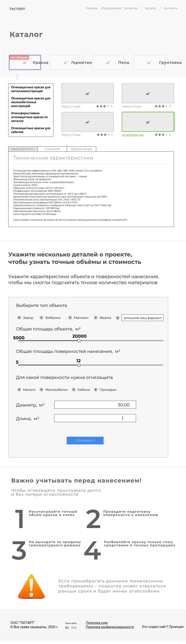
Task: Open the Герметик category image placeholder
Action: [x=66, y=63]
